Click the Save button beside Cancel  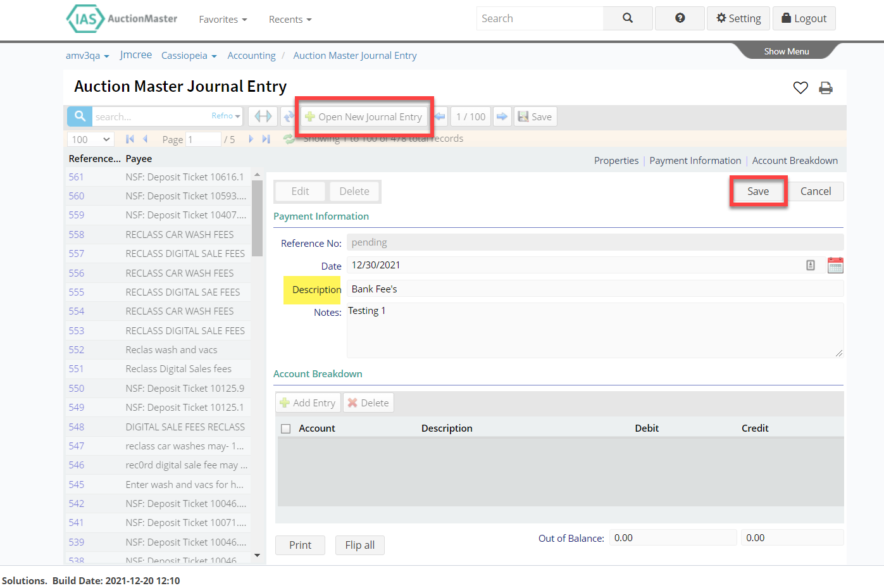click(758, 191)
